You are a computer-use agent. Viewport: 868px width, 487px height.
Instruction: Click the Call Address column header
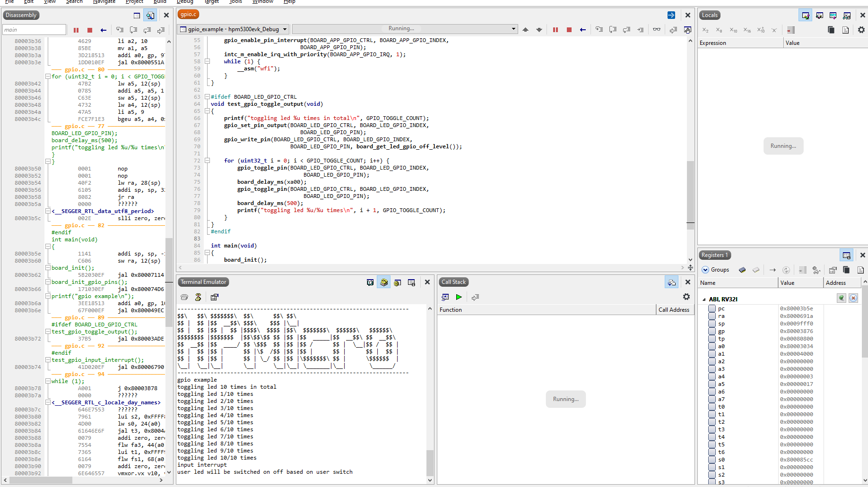[675, 310]
